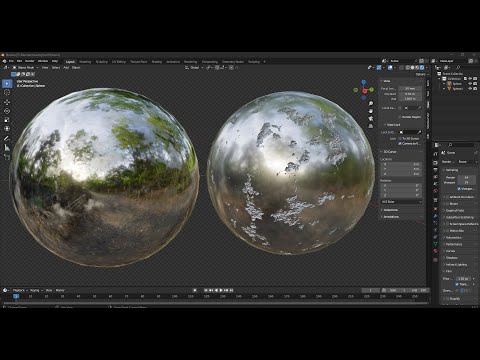The image size is (480, 360).
Task: Switch to the Sculpting workspace tab
Action: click(x=102, y=62)
